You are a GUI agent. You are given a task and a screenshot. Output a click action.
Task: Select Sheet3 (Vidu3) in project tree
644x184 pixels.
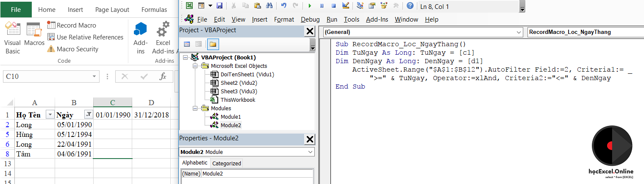click(239, 91)
